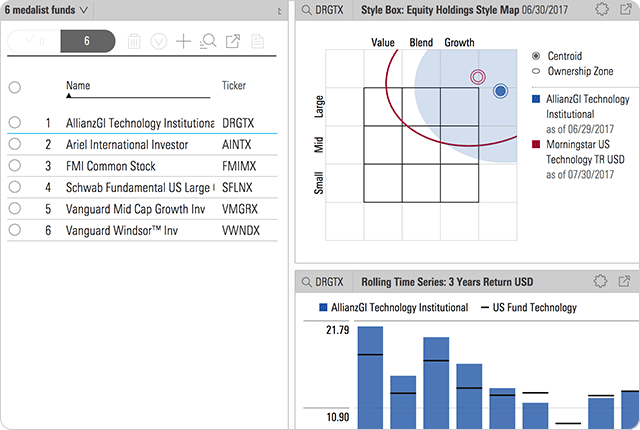Click the blue AllianzGI legend swatch in Style Box

click(537, 99)
